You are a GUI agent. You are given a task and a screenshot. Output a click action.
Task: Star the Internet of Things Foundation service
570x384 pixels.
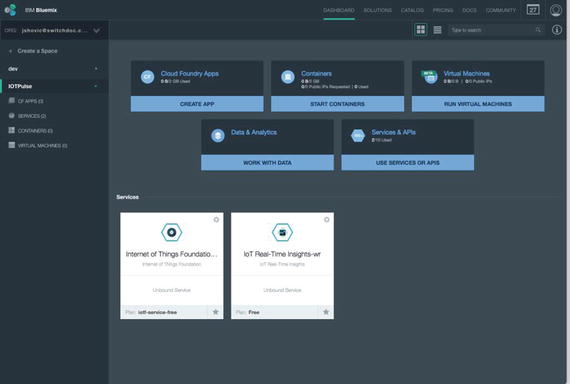click(216, 312)
